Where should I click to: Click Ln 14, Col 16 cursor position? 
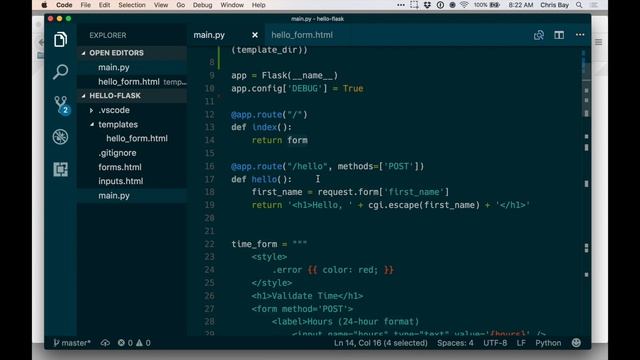click(x=380, y=343)
